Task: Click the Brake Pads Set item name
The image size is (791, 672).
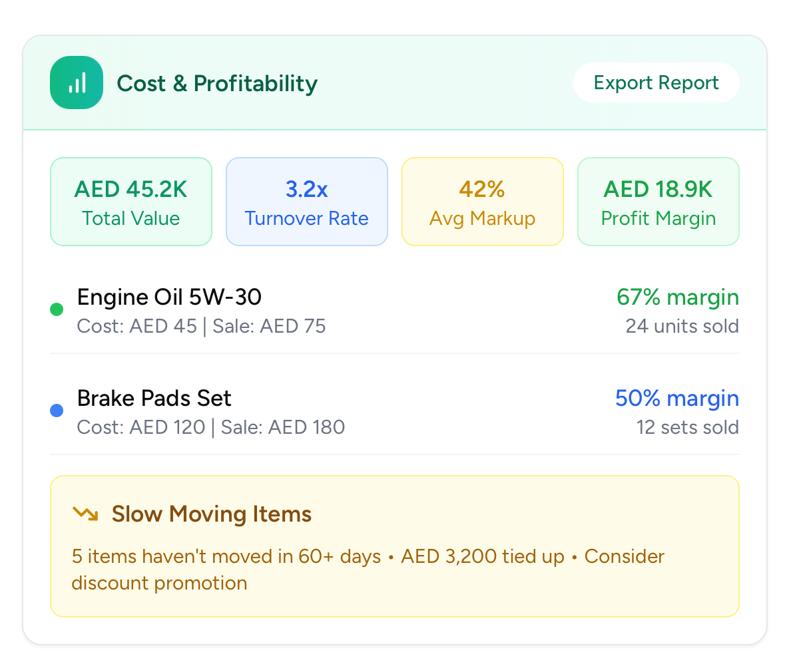Action: coord(154,398)
